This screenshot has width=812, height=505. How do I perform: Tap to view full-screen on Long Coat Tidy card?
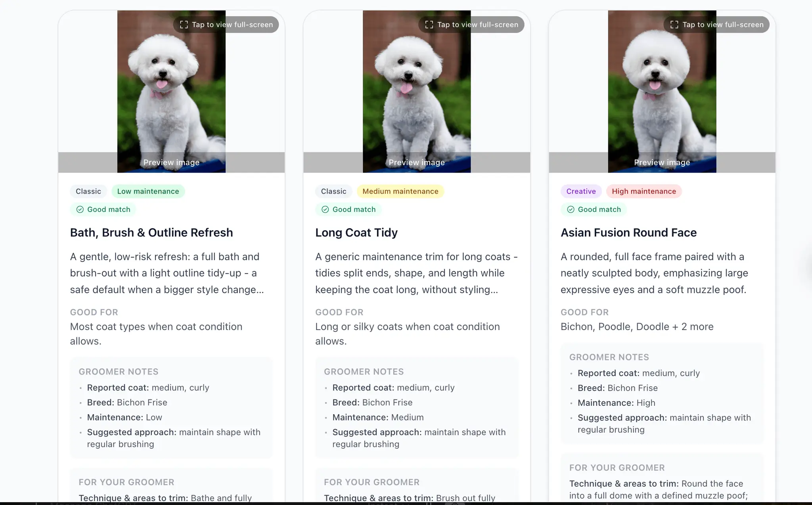[x=471, y=25]
